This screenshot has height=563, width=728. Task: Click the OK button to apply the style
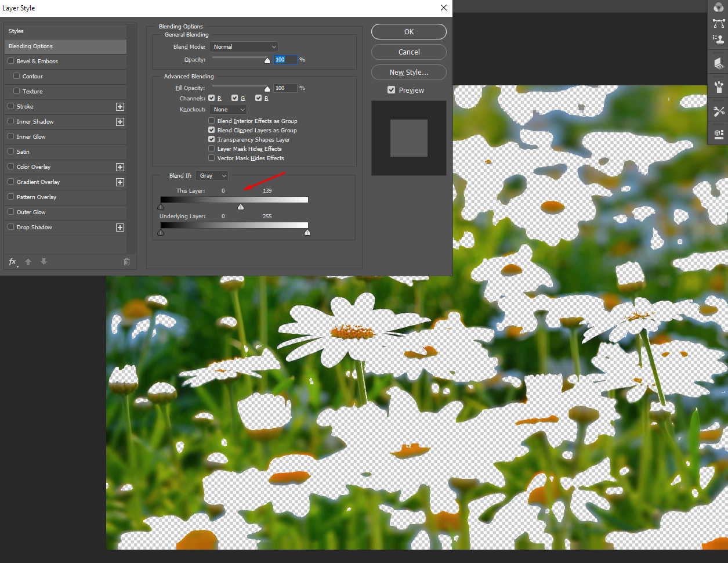tap(408, 31)
